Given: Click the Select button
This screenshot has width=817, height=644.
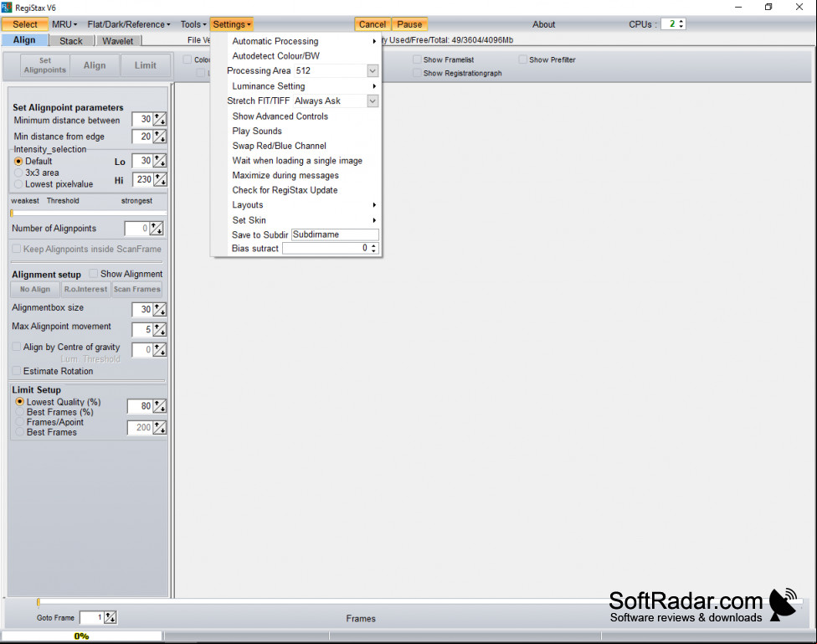Looking at the screenshot, I should point(25,24).
